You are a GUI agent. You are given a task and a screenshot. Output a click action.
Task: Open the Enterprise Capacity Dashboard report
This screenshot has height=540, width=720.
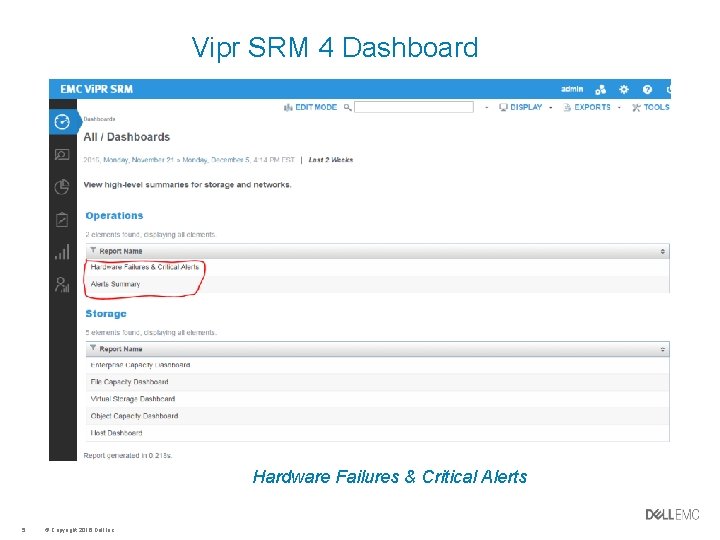140,365
